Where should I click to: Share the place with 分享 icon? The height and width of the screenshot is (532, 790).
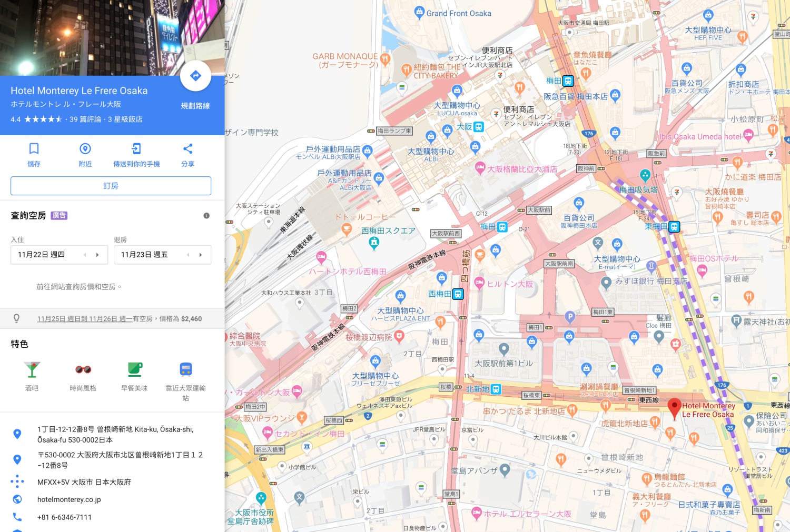tap(187, 148)
